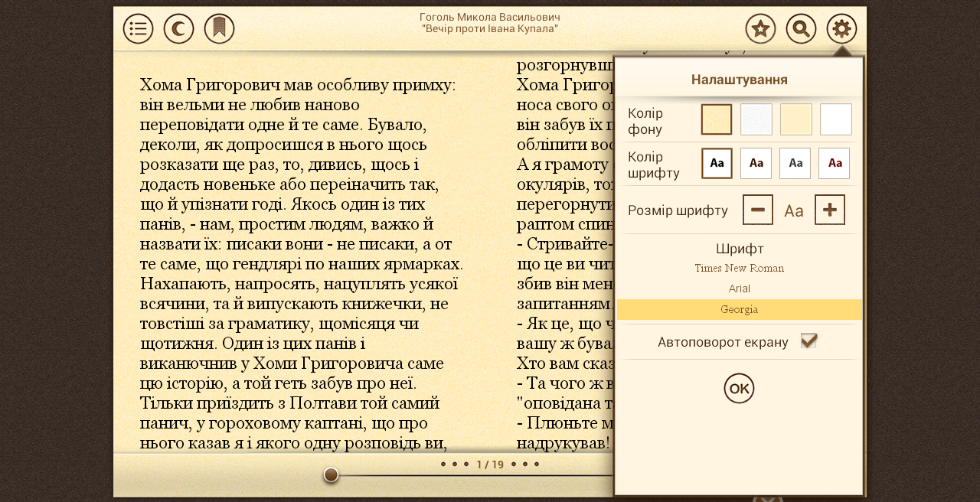Viewport: 980px width, 502px height.
Task: Close settings via the gear icon
Action: point(841,29)
